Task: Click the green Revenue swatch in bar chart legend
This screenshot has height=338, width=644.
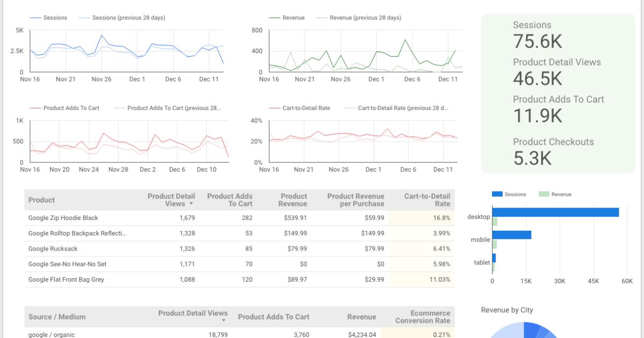Action: click(544, 194)
